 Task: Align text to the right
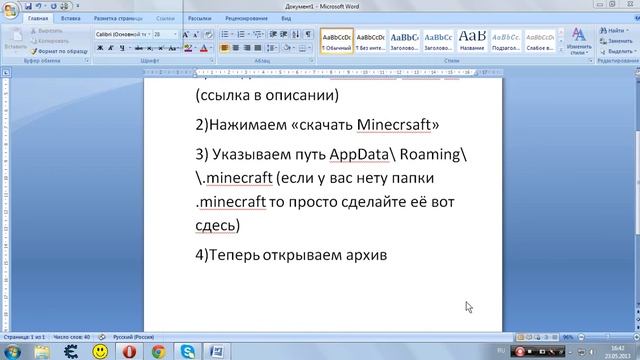(247, 48)
